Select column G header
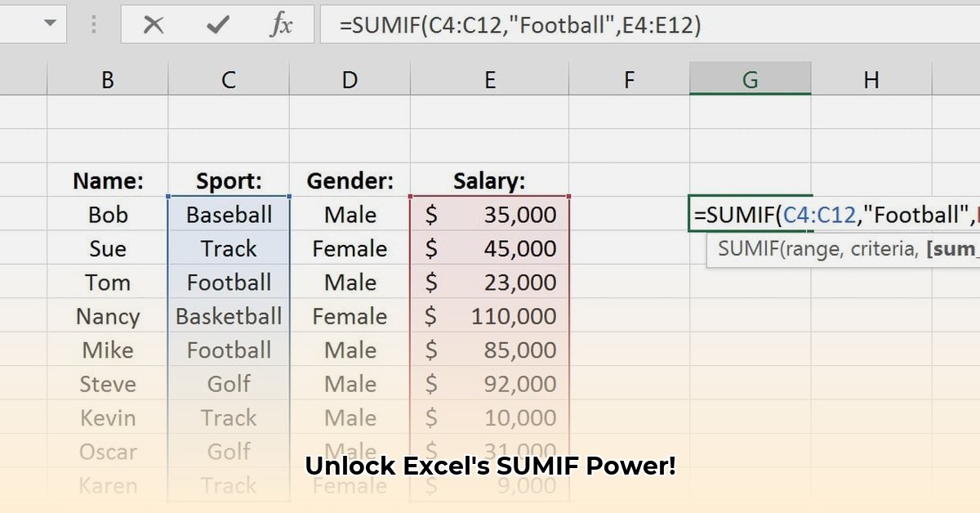Image resolution: width=980 pixels, height=513 pixels. point(749,79)
